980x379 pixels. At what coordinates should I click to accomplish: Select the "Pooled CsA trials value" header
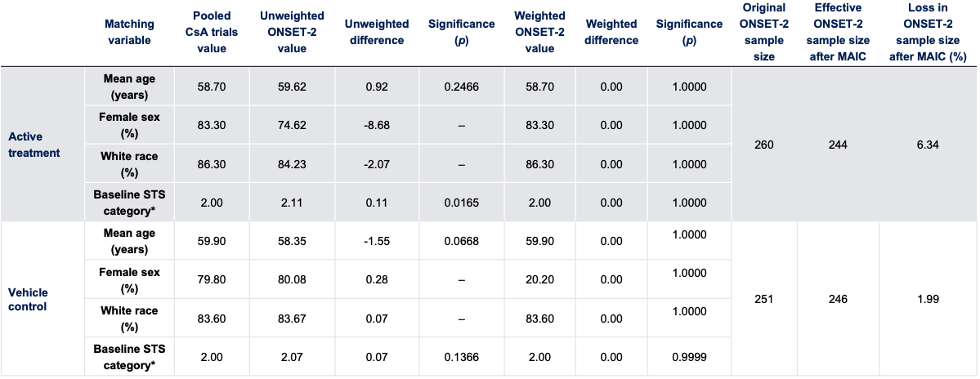(211, 32)
